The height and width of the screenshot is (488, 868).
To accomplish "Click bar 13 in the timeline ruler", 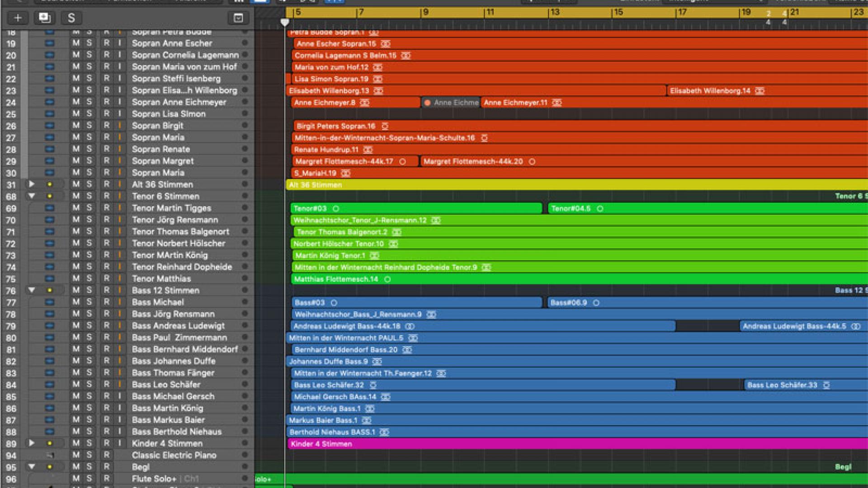I will click(554, 12).
